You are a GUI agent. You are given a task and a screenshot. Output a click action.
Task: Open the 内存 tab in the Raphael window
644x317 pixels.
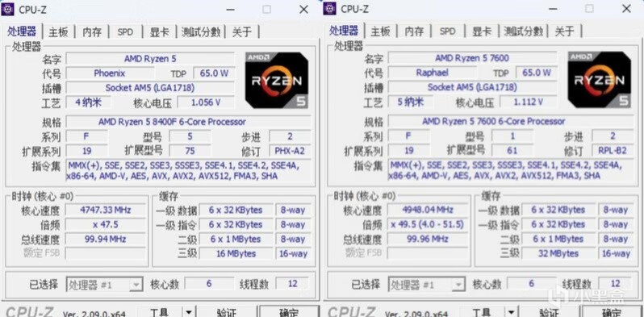tap(414, 31)
